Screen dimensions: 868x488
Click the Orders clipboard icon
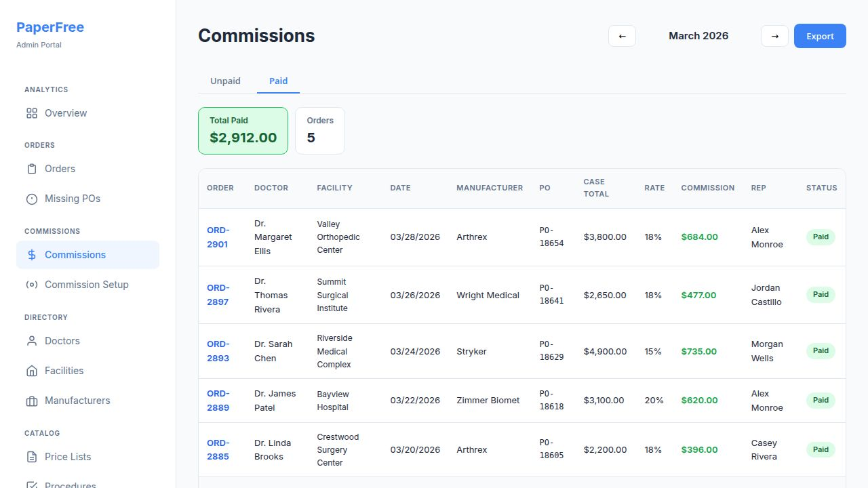coord(32,169)
